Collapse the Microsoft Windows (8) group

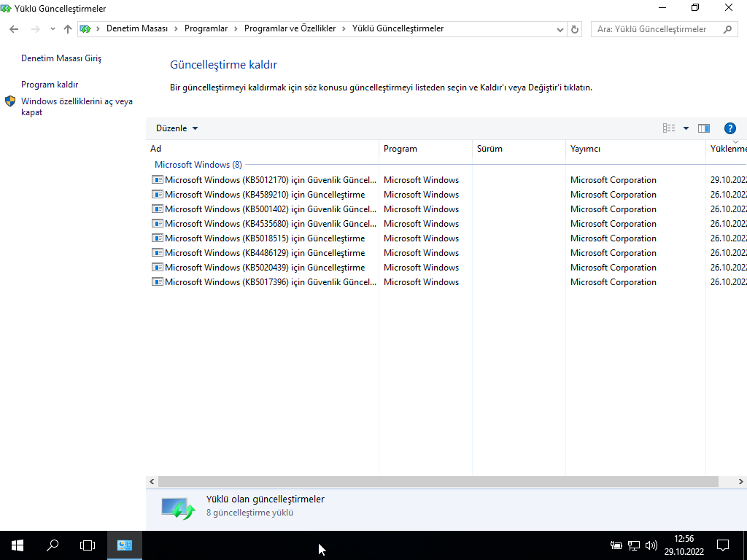click(198, 165)
